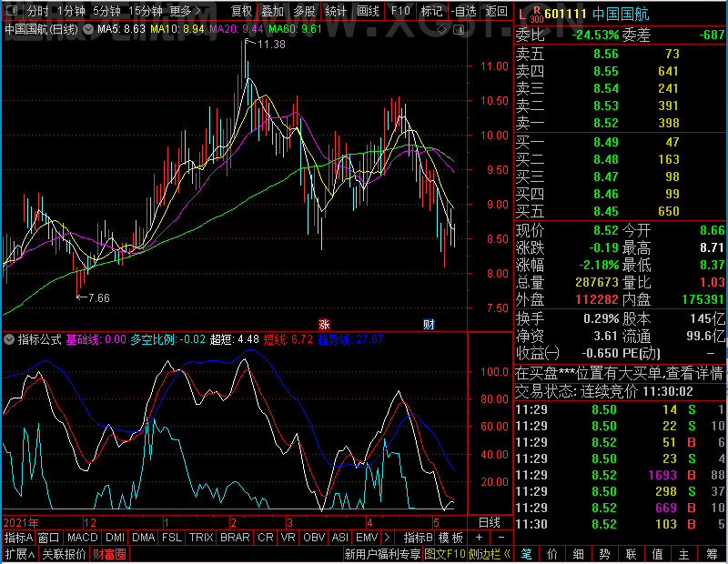Image resolution: width=728 pixels, height=564 pixels.
Task: Open 图文F10 info page
Action: pos(445,554)
